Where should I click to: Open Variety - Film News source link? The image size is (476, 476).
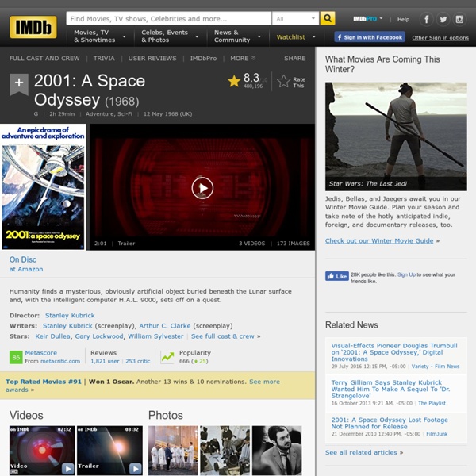click(436, 367)
